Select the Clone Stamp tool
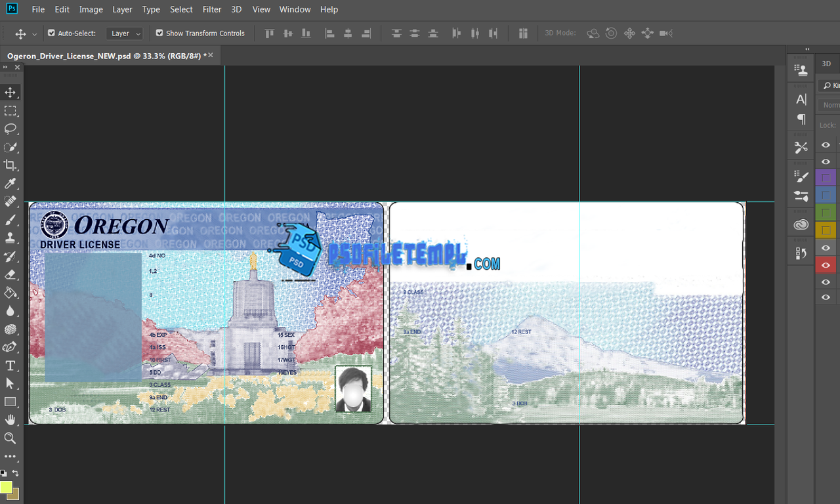Screen dimensions: 840x504 pos(10,238)
